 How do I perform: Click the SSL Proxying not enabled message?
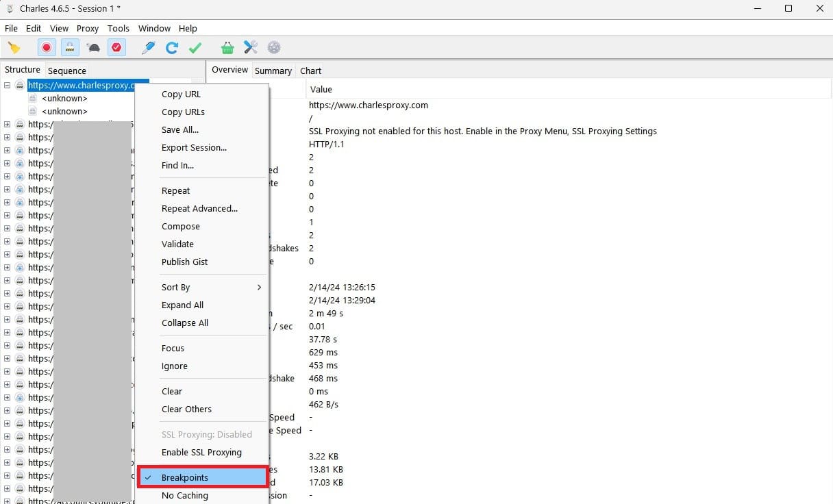(483, 131)
